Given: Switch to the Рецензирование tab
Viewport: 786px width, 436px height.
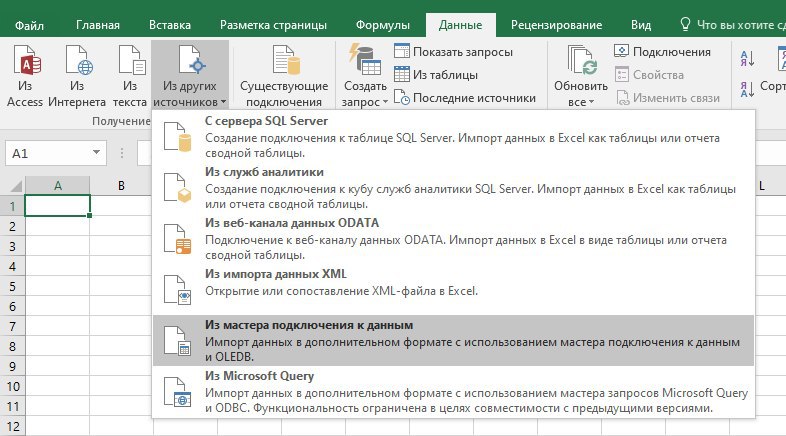Looking at the screenshot, I should [556, 25].
